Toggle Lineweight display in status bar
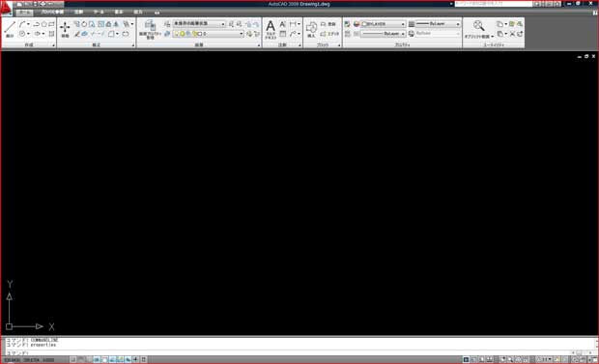This screenshot has height=364, width=599. point(135,359)
